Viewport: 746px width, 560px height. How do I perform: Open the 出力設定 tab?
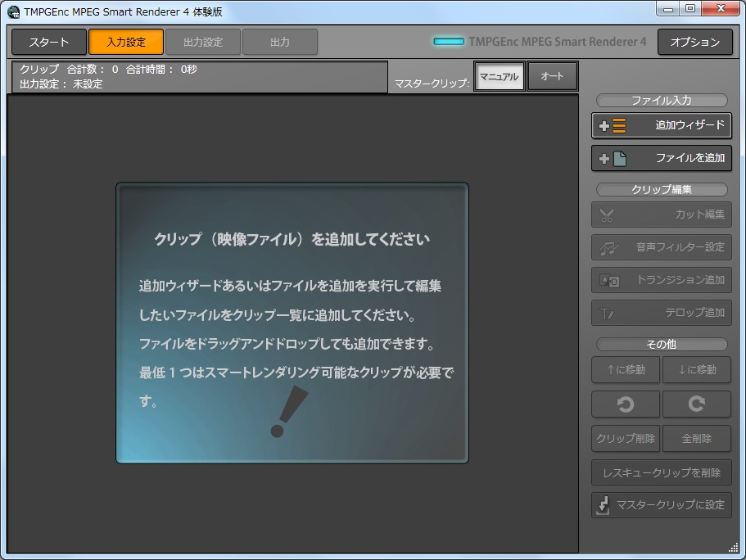[x=203, y=41]
